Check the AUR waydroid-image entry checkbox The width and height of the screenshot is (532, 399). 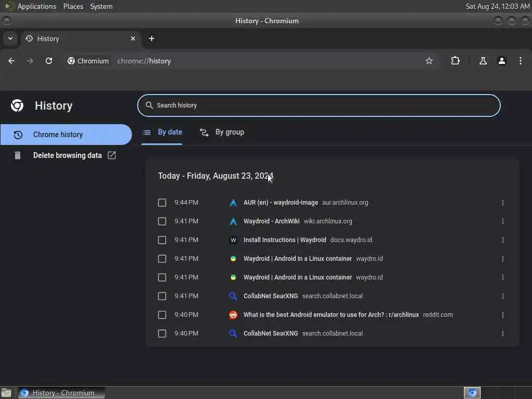(x=162, y=203)
